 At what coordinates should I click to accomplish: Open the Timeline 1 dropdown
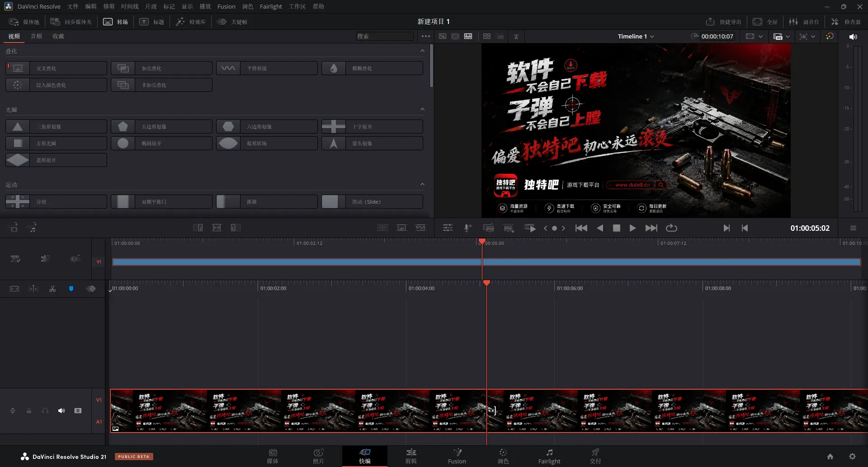pyautogui.click(x=636, y=36)
